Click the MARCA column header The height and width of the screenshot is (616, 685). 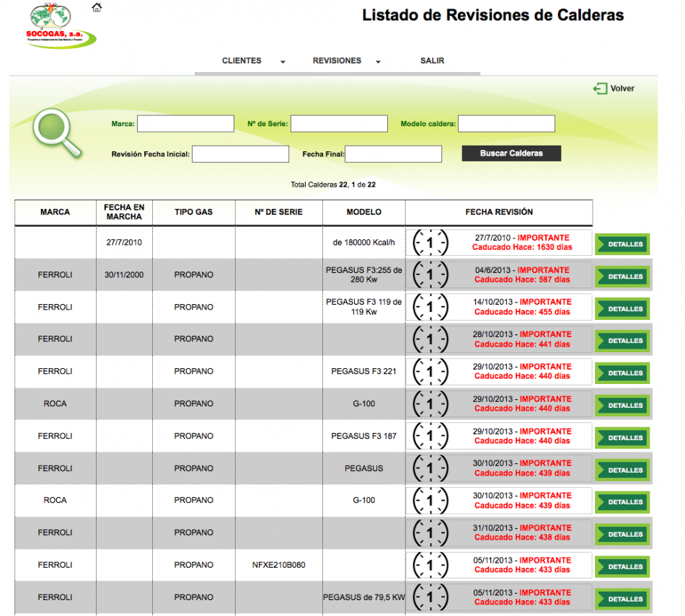click(55, 212)
